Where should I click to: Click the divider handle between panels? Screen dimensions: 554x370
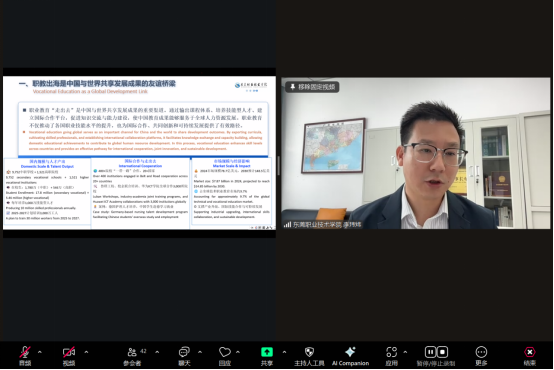point(279,165)
